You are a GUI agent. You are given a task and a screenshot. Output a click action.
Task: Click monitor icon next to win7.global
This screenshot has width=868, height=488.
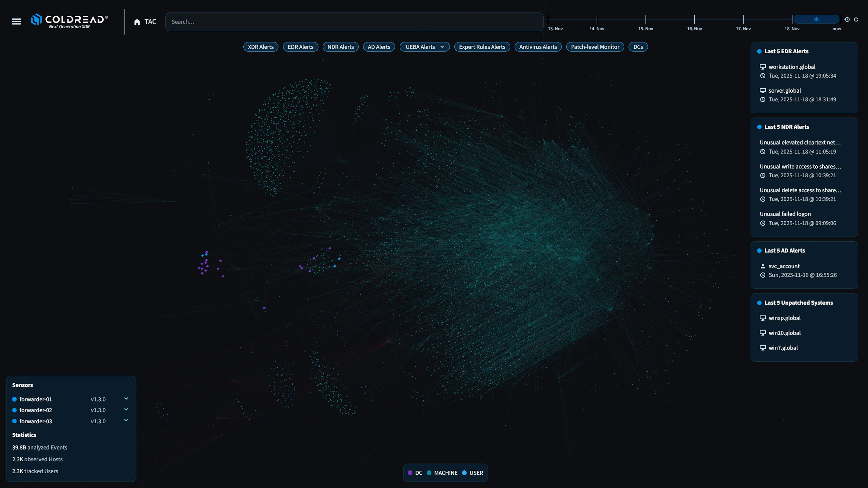point(762,347)
